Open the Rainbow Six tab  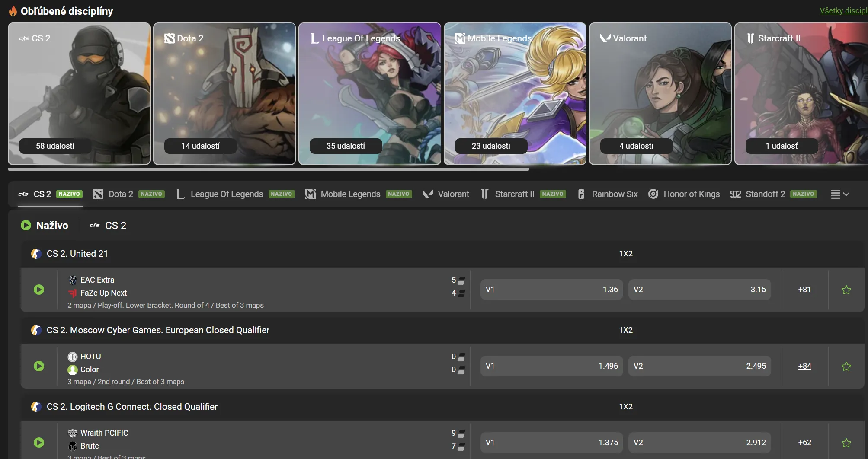click(x=607, y=194)
